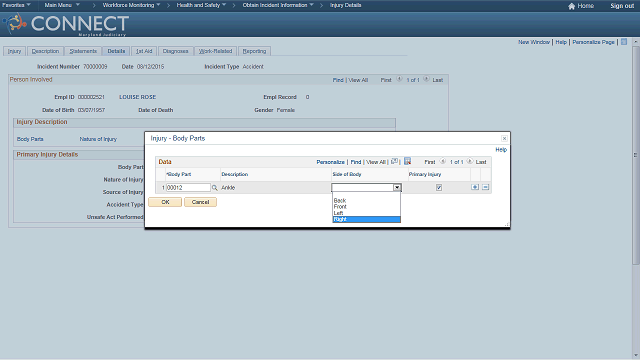Viewport: 640px width, 360px height.
Task: Open the Side of Body dropdown arrow
Action: [x=397, y=188]
